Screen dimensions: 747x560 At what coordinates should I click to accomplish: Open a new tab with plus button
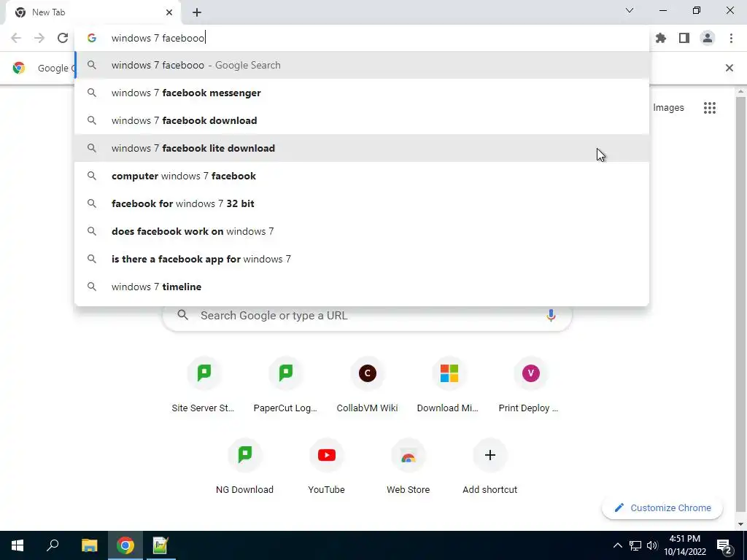(x=197, y=13)
